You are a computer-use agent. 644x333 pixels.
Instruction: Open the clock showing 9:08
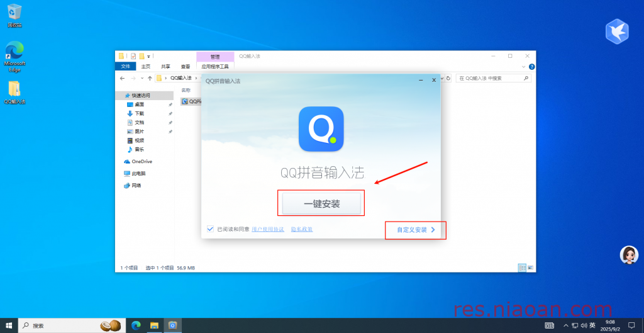tap(610, 325)
